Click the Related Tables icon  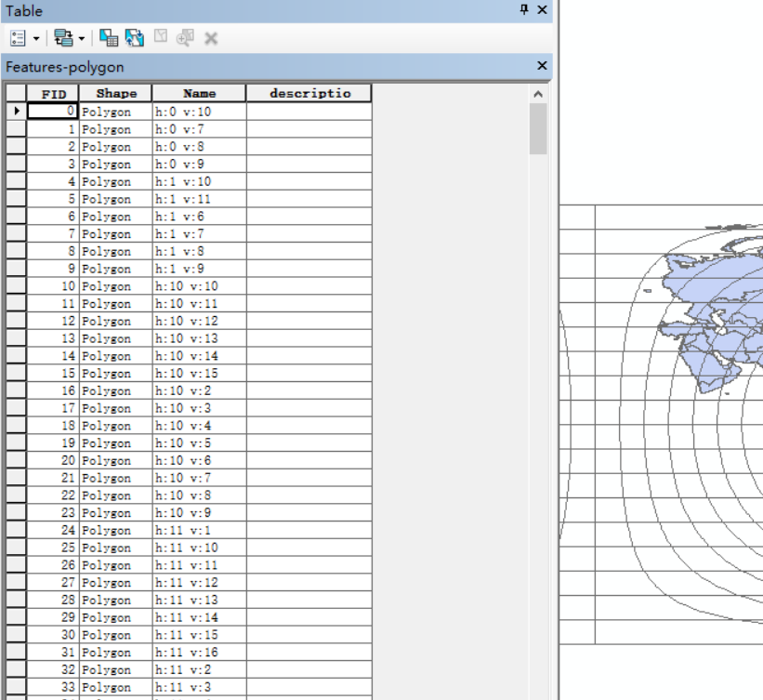64,38
